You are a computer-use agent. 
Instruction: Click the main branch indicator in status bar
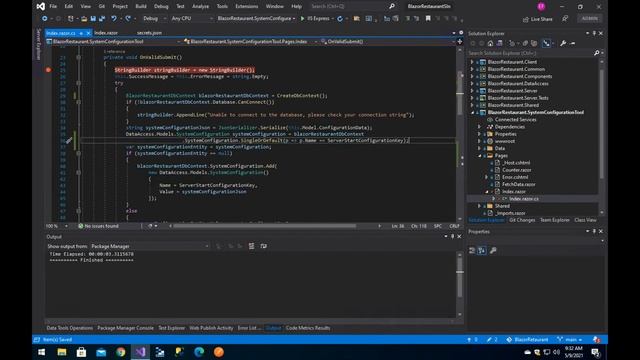[x=570, y=340]
